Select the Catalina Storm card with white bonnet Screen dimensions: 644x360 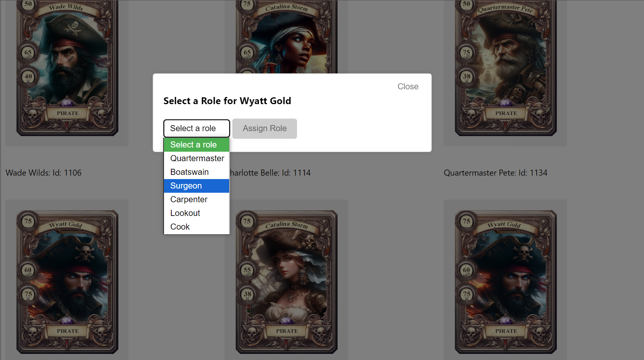(x=286, y=282)
